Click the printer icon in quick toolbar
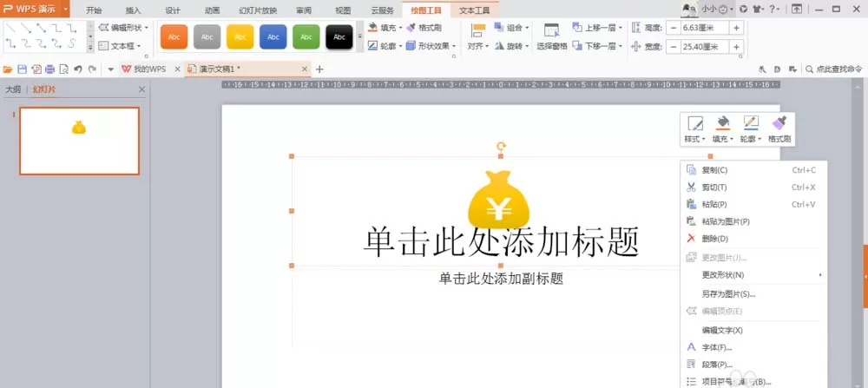 pos(49,69)
